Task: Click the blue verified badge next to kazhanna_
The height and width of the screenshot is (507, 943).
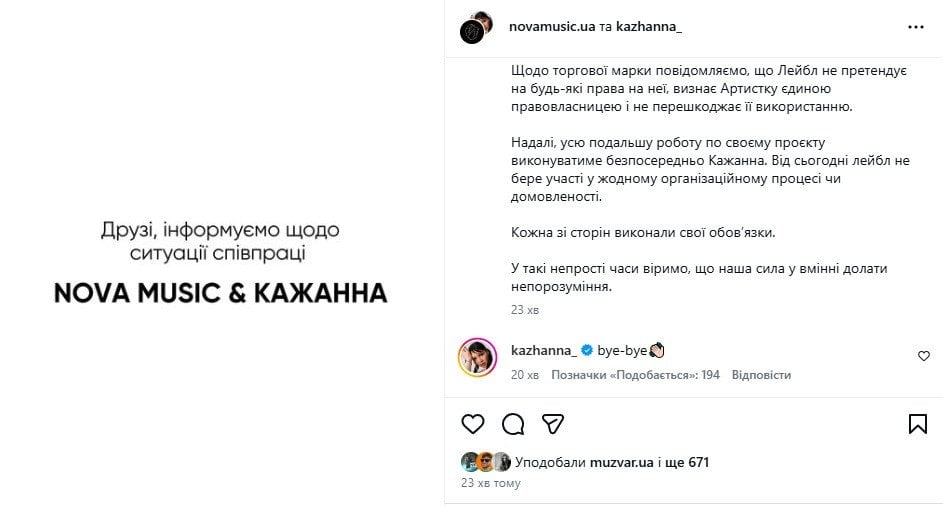Action: click(x=587, y=351)
